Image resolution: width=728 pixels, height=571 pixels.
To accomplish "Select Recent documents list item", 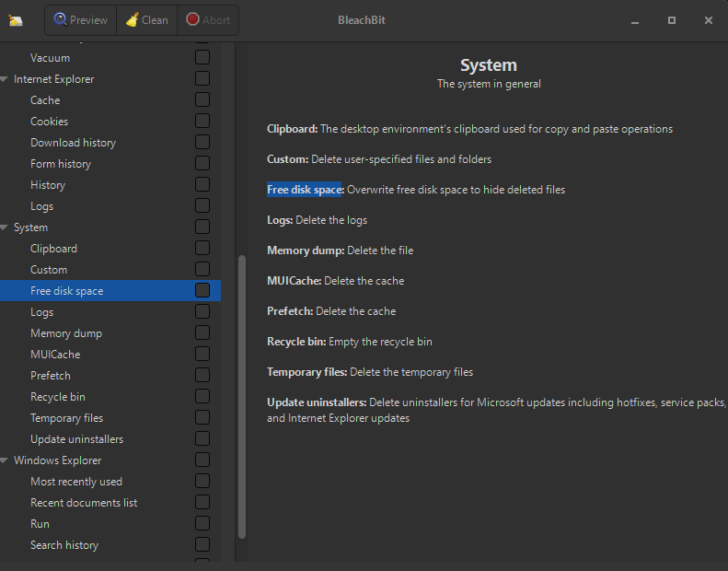I will (84, 503).
